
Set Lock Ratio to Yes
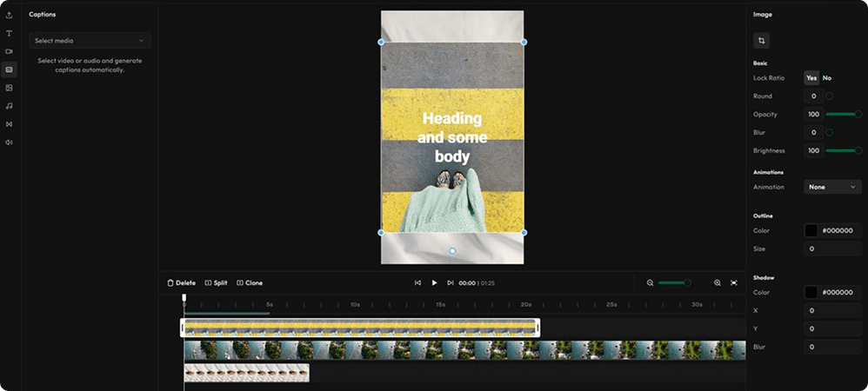point(811,78)
